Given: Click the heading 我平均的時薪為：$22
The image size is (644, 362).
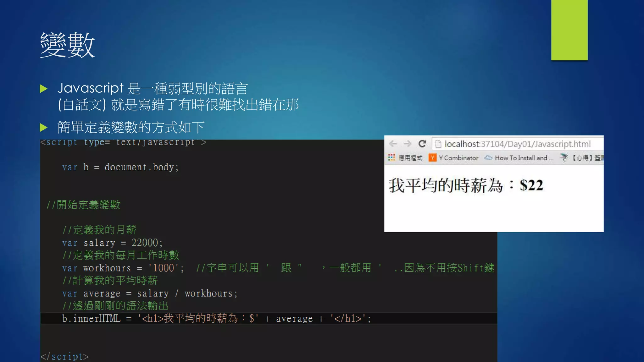Looking at the screenshot, I should (x=466, y=185).
